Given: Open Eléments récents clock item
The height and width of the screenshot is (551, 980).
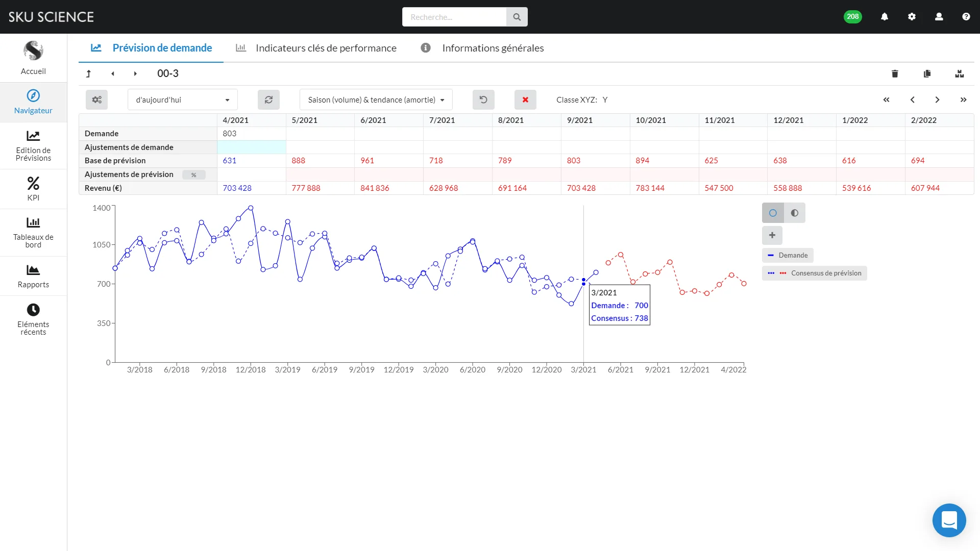Looking at the screenshot, I should click(33, 319).
